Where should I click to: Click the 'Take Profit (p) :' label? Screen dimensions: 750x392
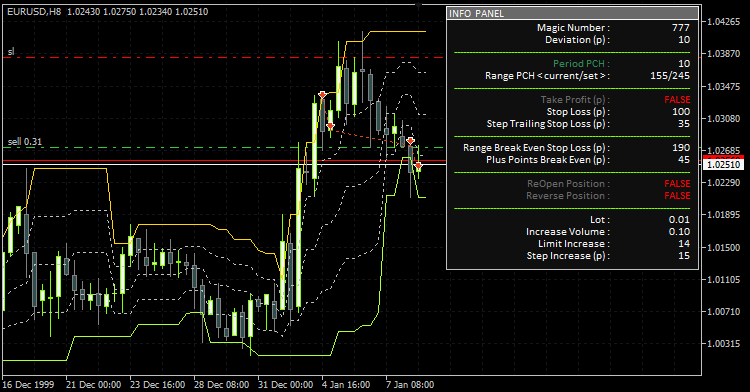[x=575, y=99]
